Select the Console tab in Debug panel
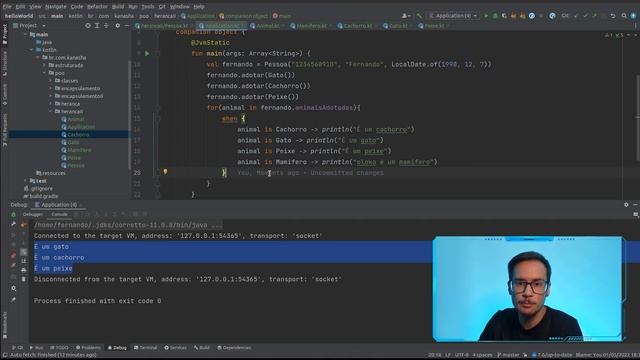The image size is (640, 360). (59, 214)
